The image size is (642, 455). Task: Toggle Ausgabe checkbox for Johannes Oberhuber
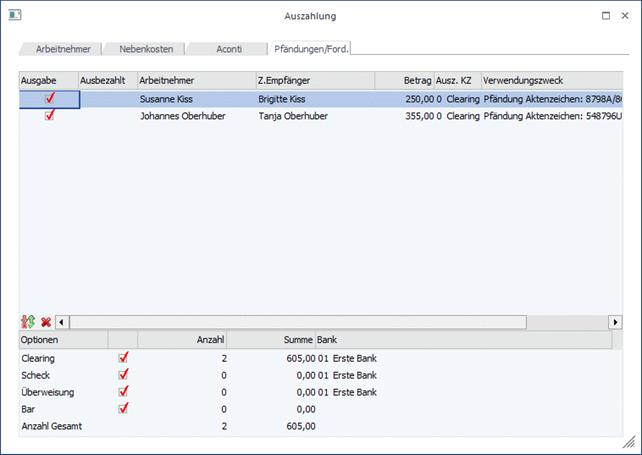click(49, 115)
